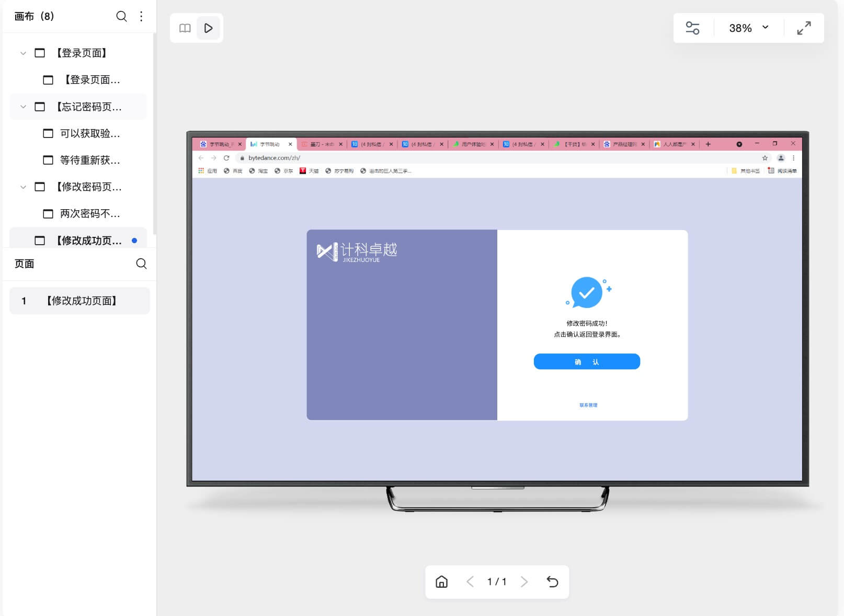Collapse the 【登录页面】 tree group

22,53
